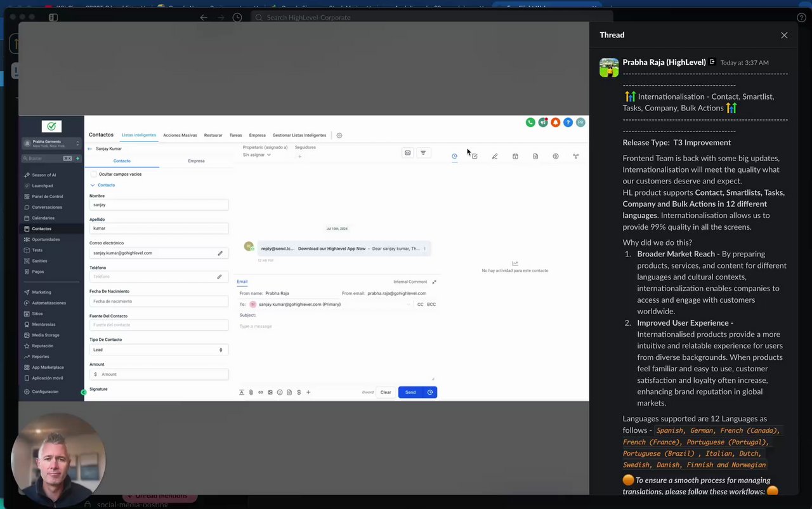This screenshot has width=812, height=509.
Task: Click the text formatting icon in the composer
Action: click(242, 392)
